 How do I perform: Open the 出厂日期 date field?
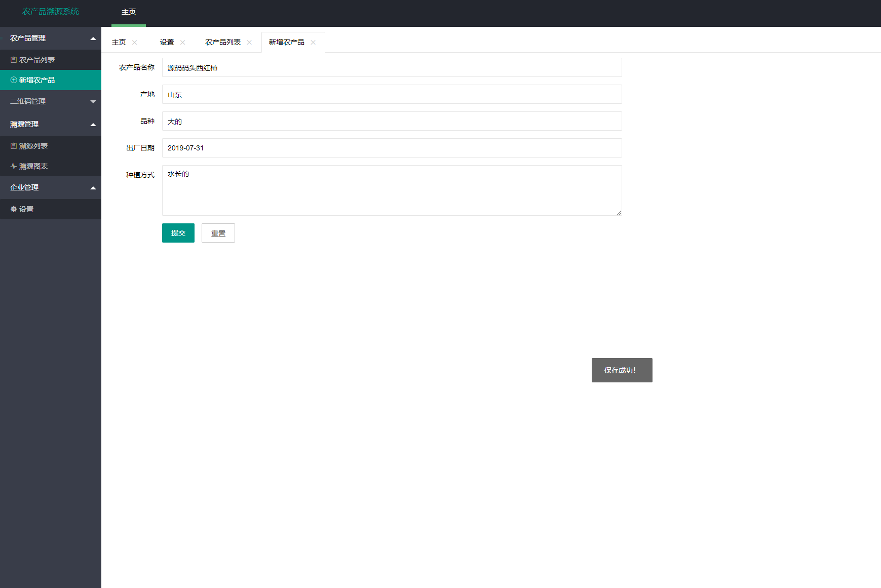click(x=392, y=148)
